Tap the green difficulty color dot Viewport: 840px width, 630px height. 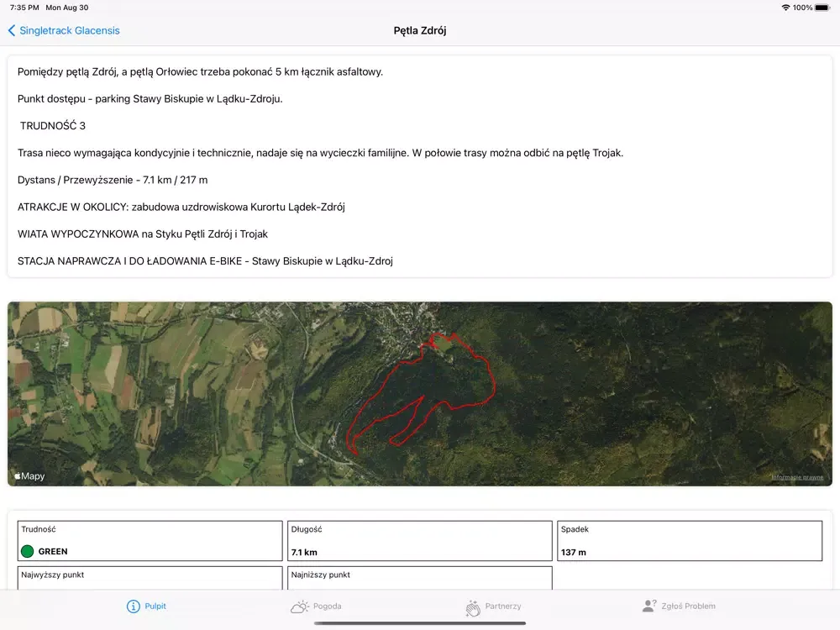click(x=28, y=551)
